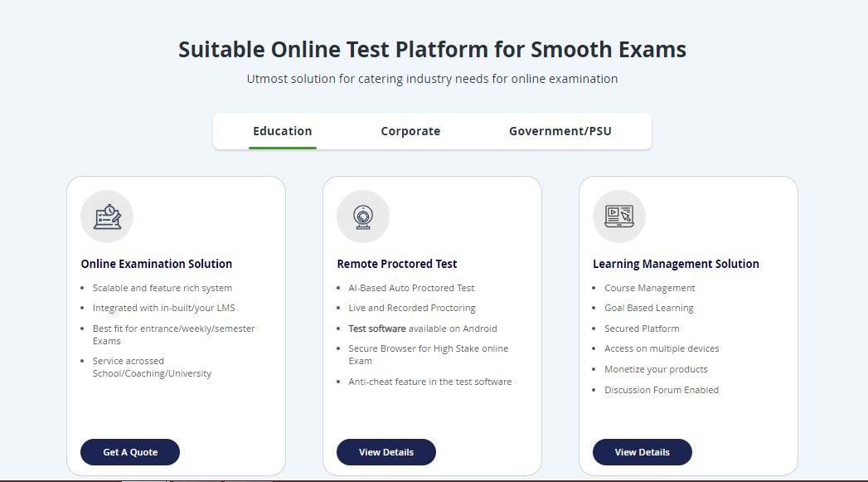Click the Learning Management Solution heading
Screen dimensions: 868x482
[676, 264]
